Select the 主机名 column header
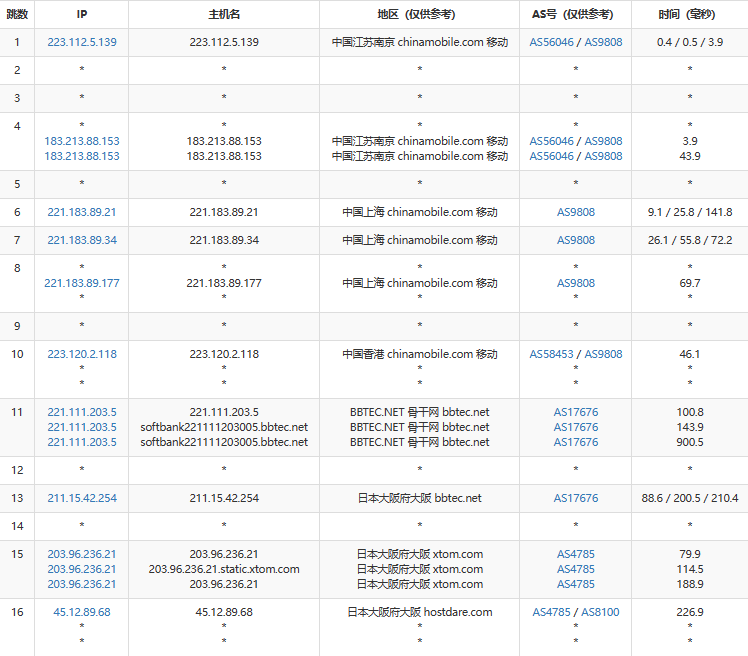The width and height of the screenshot is (748, 656). pyautogui.click(x=224, y=14)
